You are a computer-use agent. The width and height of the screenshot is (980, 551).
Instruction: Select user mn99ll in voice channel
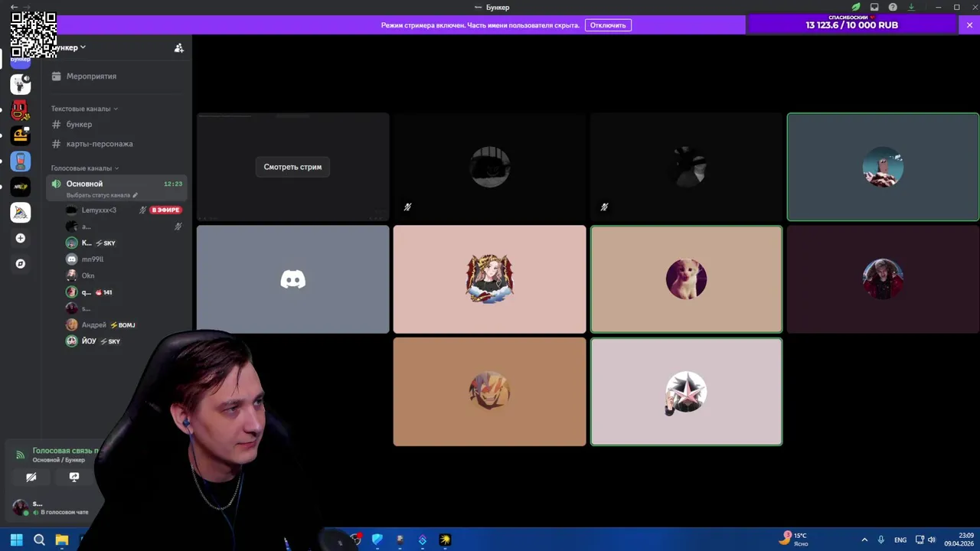(93, 259)
